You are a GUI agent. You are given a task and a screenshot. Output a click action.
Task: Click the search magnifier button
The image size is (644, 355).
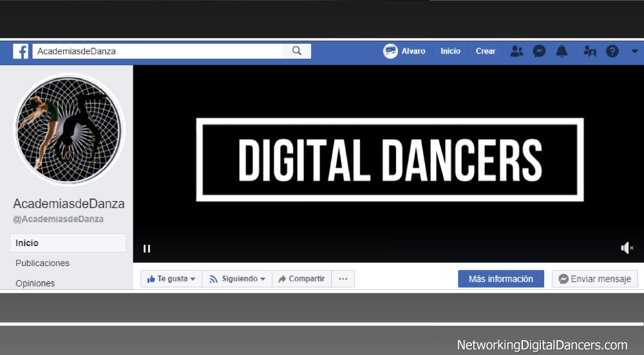coord(297,51)
